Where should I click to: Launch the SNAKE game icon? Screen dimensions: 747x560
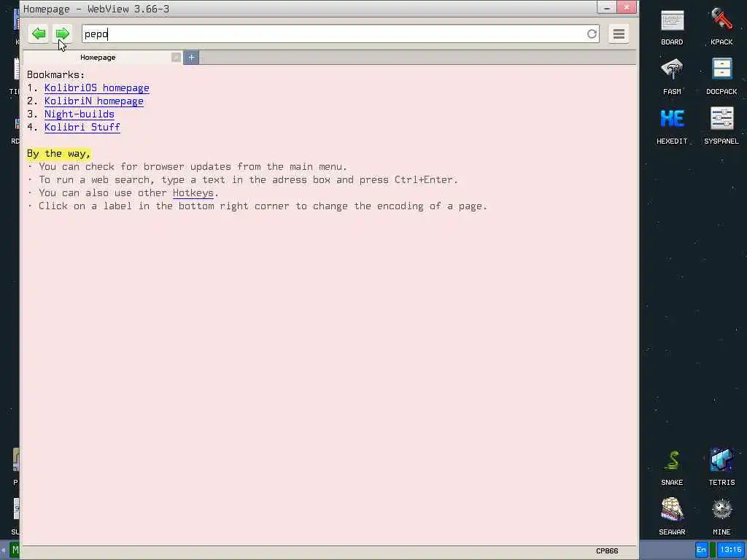(x=672, y=467)
